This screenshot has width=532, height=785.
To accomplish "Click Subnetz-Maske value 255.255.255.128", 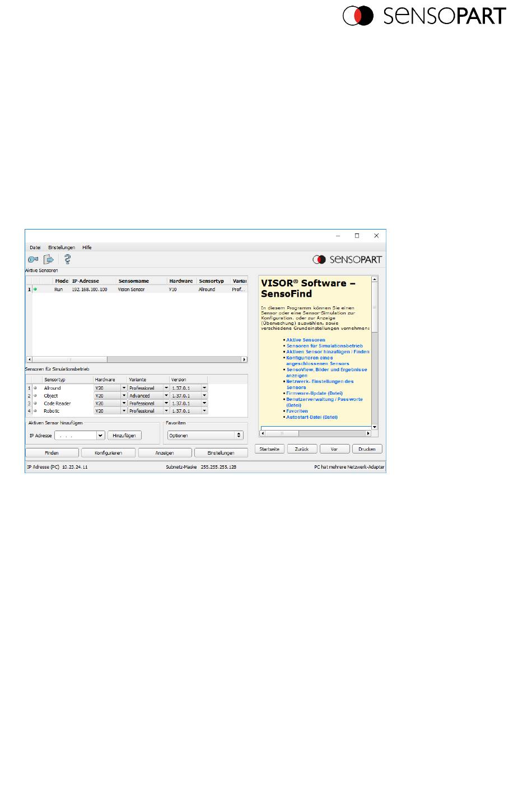I will 218,466.
